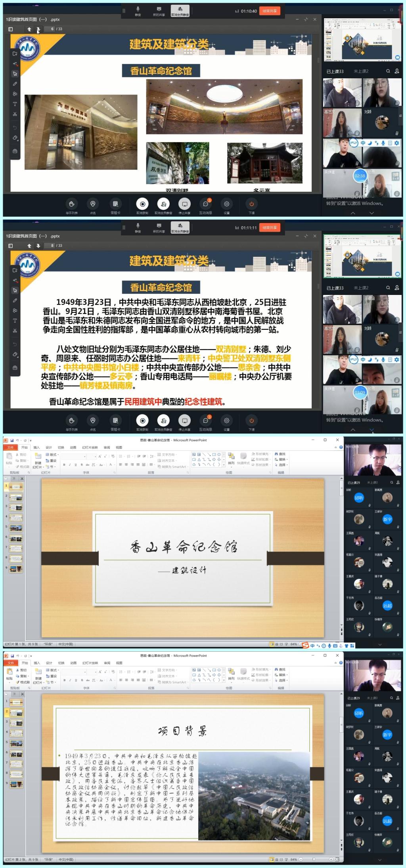
Task: Click the search icon beside 未上课2 in top meeting
Action: click(x=388, y=71)
